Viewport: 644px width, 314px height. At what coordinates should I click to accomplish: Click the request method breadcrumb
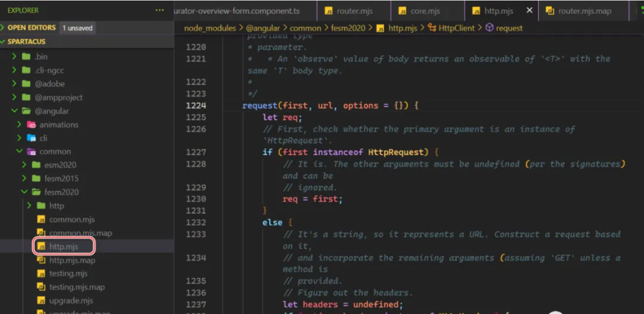(x=509, y=28)
